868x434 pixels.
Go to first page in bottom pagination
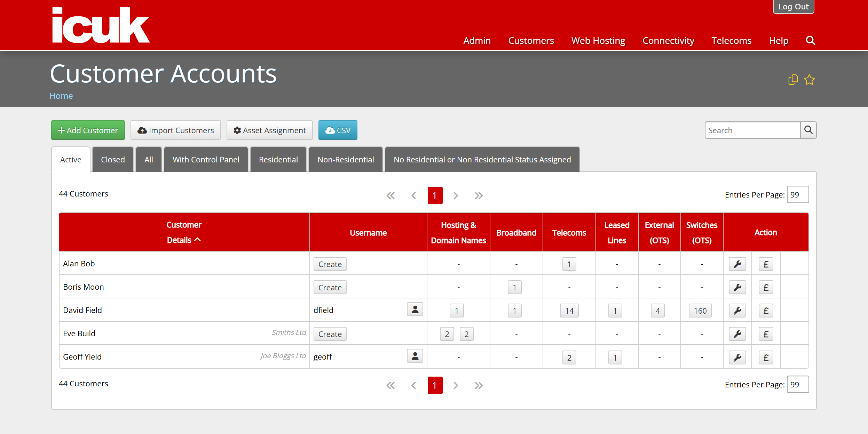pos(390,386)
